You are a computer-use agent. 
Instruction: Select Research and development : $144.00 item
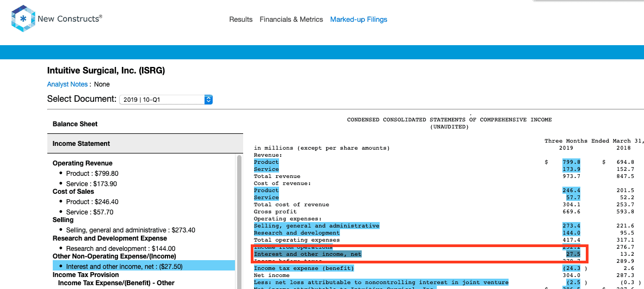coord(121,248)
